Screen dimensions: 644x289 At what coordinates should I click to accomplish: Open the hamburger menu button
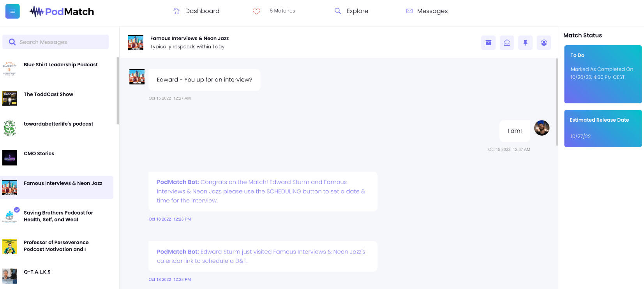coord(12,11)
